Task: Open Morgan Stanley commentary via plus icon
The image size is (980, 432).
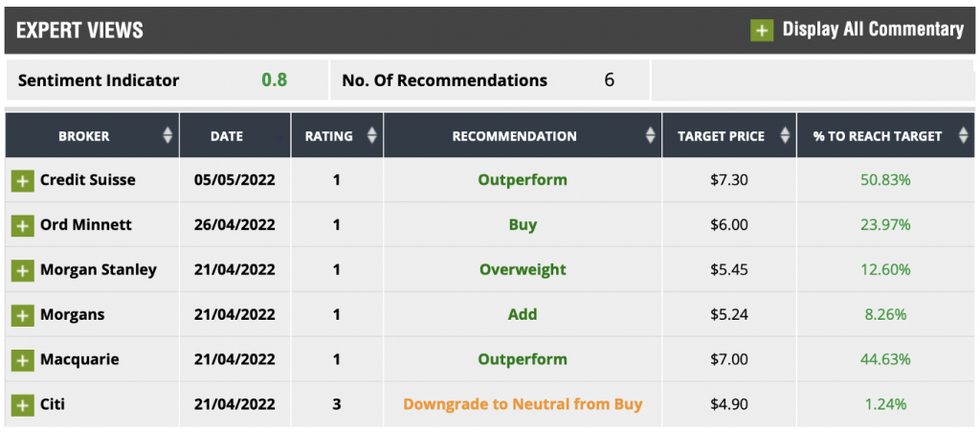Action: 23,271
